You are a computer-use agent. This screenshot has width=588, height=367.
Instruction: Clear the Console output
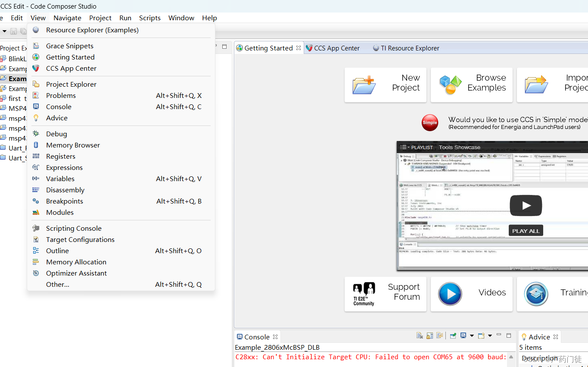420,336
